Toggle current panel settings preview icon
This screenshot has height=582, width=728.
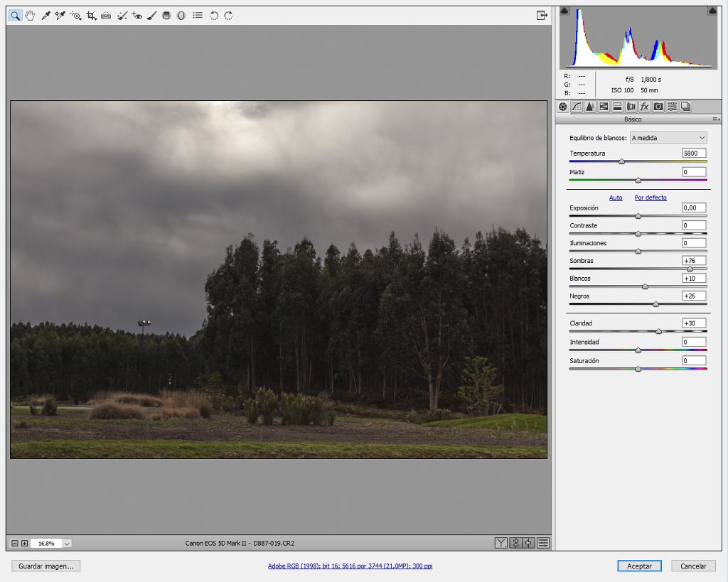pyautogui.click(x=543, y=543)
